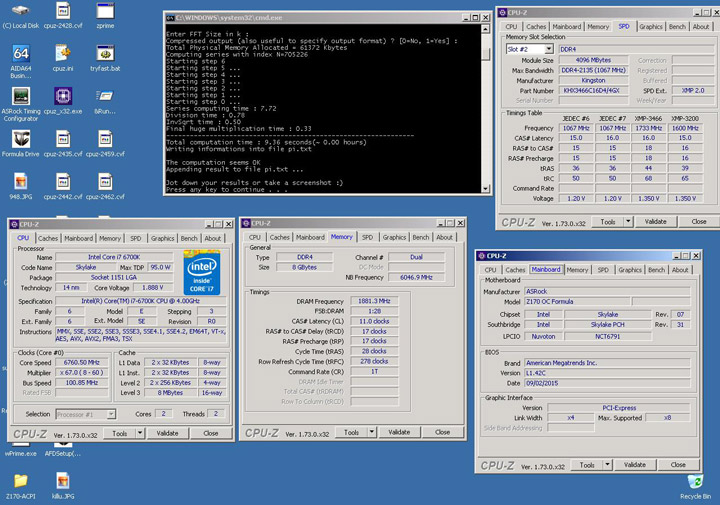Open cpuz_x32.exe on the desktop
The image size is (720, 505).
point(63,97)
